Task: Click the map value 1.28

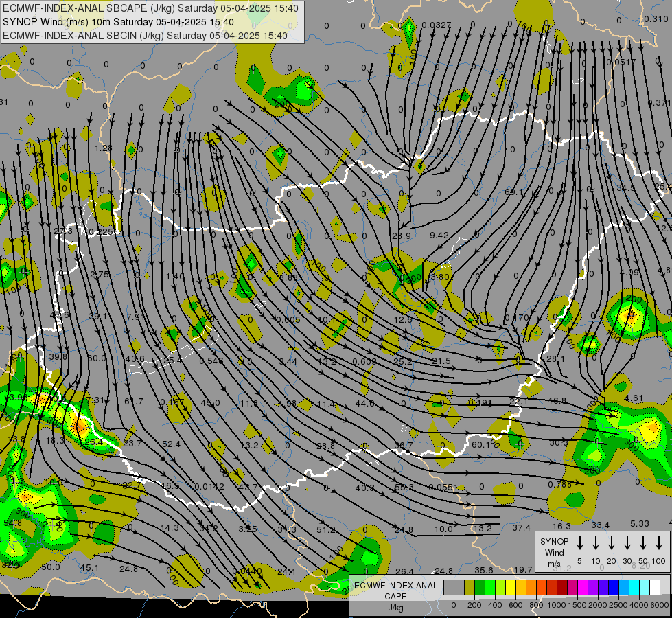Action: click(x=103, y=148)
